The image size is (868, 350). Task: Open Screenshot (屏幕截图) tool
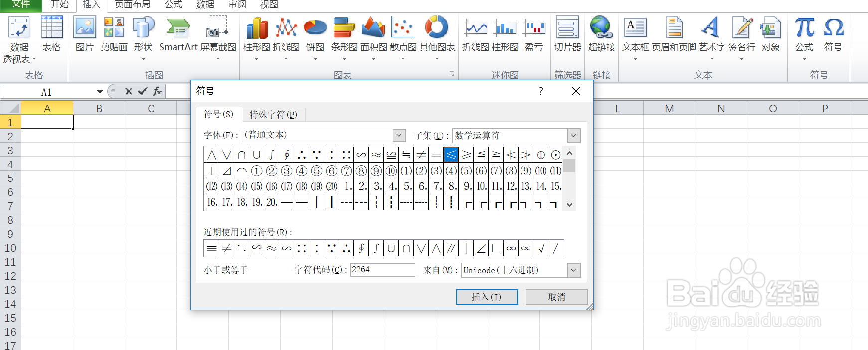click(218, 39)
